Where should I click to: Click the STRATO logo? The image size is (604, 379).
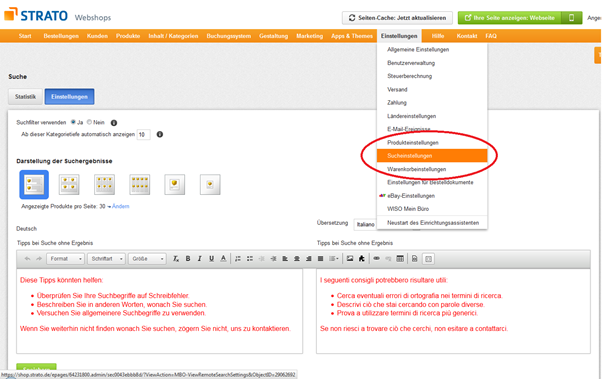point(36,15)
